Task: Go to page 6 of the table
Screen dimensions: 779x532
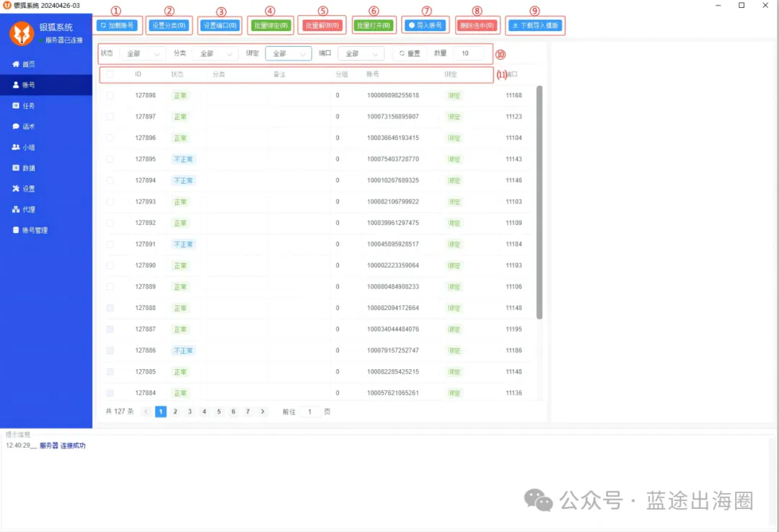Action: point(233,412)
